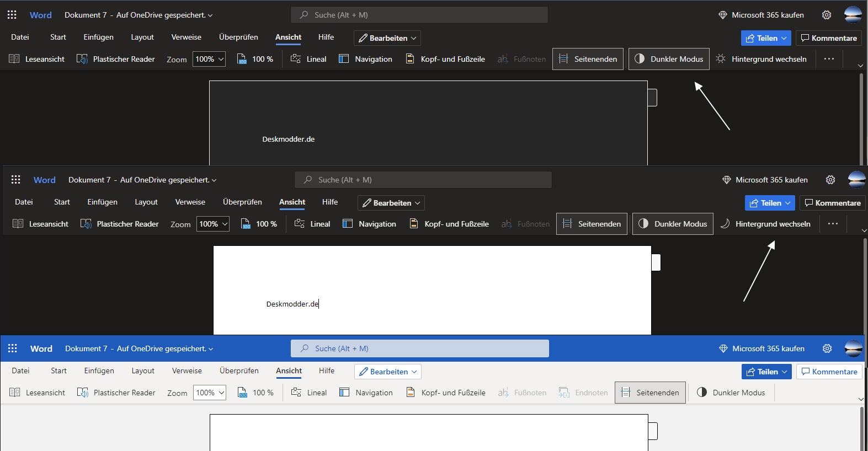Switch to Einfügen tab in the light-themed ribbon
Viewport: 868px width, 451px height.
(x=99, y=371)
